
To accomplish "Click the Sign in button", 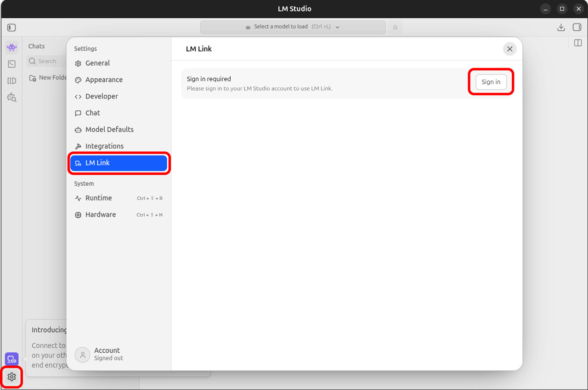I will coord(491,82).
